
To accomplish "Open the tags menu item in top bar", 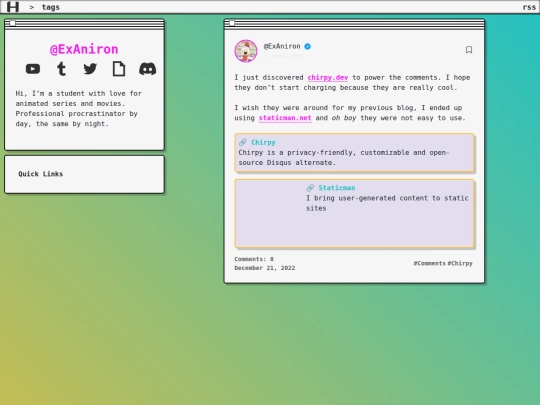I will 51,7.
